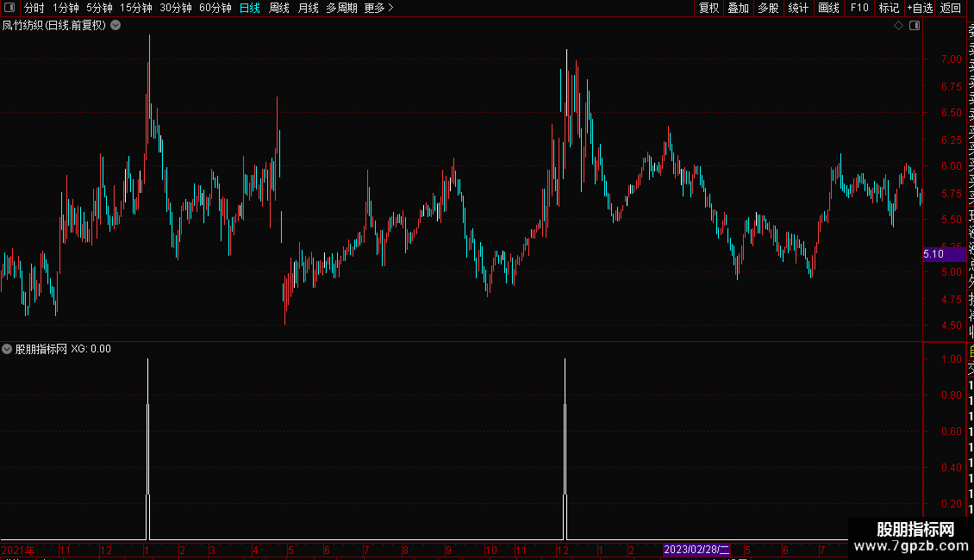Click the second XG signal spike
Image resolution: width=974 pixels, height=560 pixels.
pyautogui.click(x=565, y=449)
